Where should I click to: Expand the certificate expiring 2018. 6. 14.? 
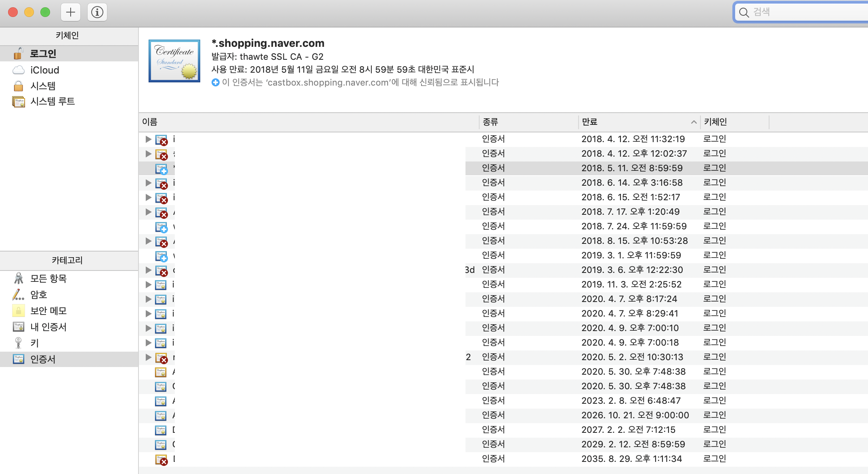tap(148, 183)
